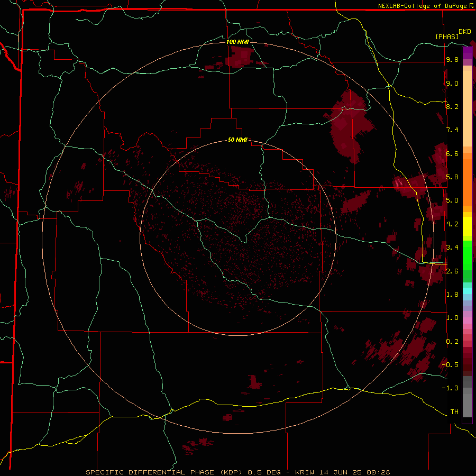
Task: Click the 14 JUN 25 00:28 timestamp
Action: click(354, 472)
